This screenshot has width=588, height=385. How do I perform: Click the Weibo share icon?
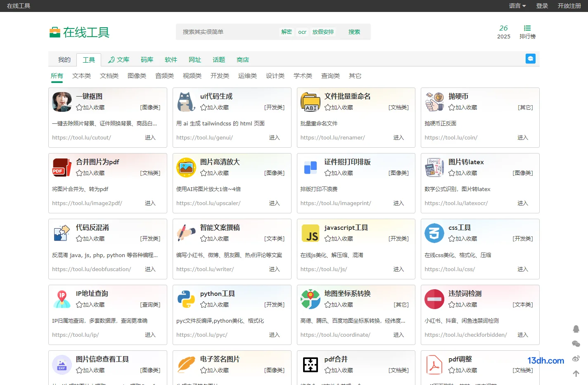click(x=576, y=359)
